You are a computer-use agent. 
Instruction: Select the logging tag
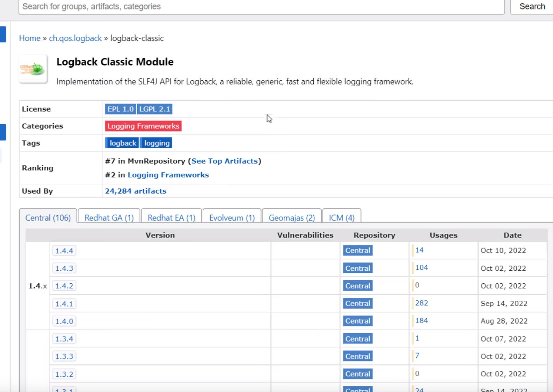(156, 143)
